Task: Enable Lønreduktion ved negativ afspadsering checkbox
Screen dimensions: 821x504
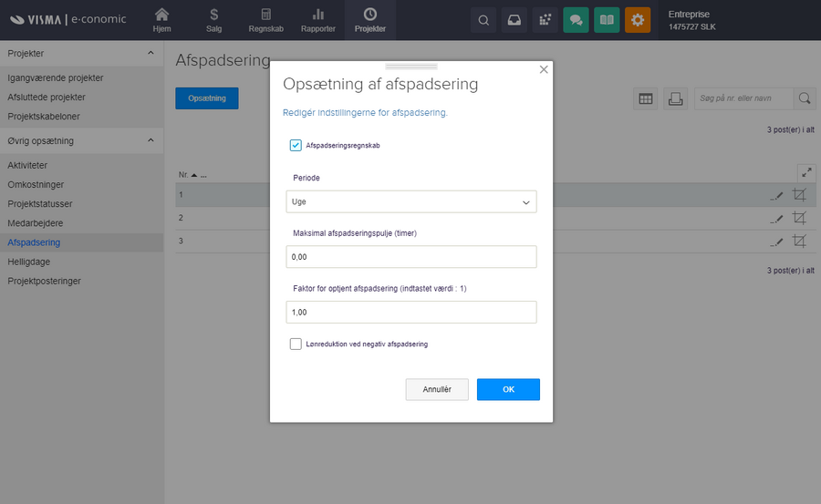Action: (x=296, y=344)
